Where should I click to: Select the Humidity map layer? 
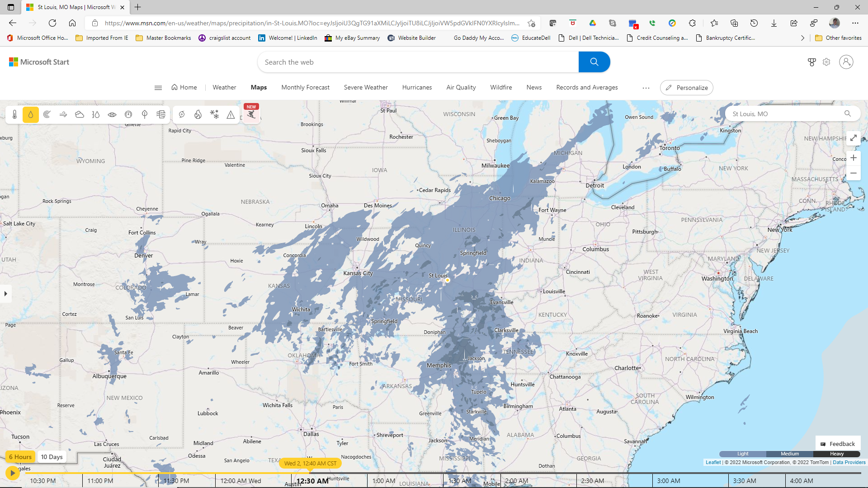tap(96, 115)
